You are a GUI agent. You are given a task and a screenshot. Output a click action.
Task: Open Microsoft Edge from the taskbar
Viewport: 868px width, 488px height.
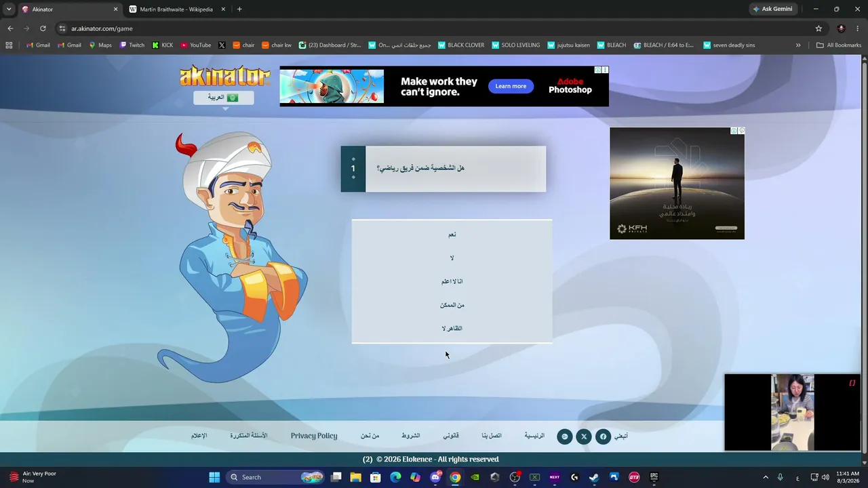[395, 477]
